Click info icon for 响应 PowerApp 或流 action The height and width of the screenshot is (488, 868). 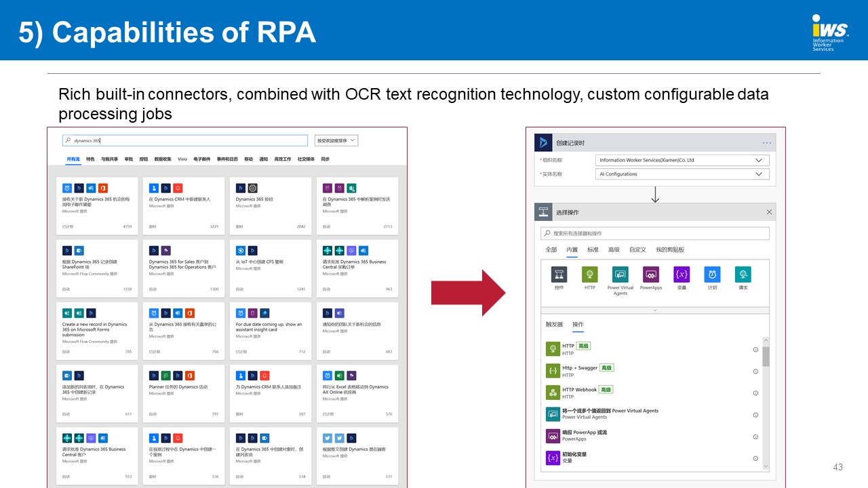coord(755,436)
